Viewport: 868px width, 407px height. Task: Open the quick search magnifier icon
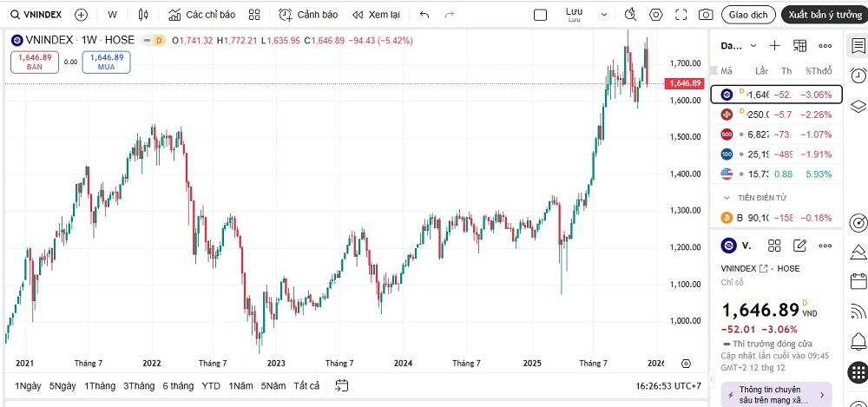pos(630,15)
